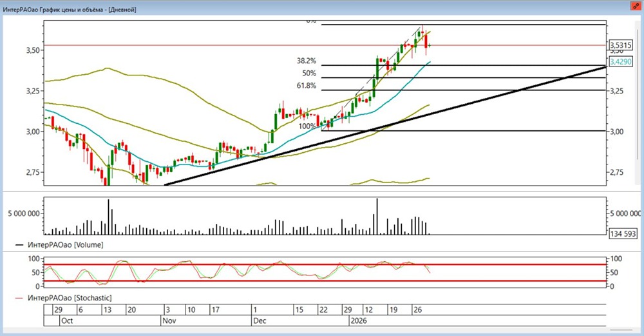Screen dimensions: 644x336
Task: Click the ИнтерРАОао [Volume] legend label
Action: pyautogui.click(x=65, y=244)
